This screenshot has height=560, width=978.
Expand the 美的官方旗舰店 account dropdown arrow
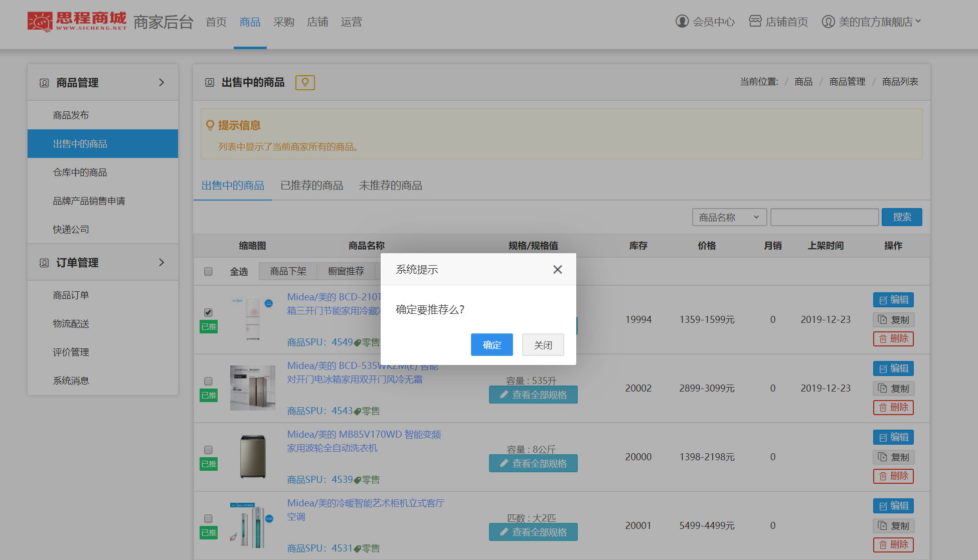pos(918,21)
